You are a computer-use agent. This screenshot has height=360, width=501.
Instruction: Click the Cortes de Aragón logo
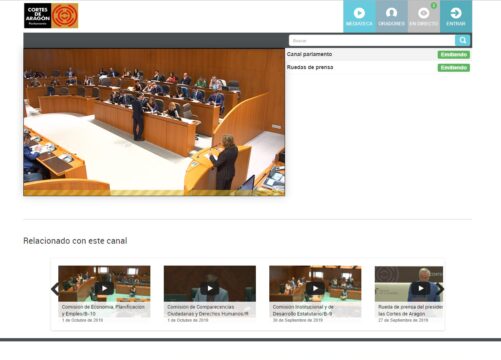tap(51, 16)
